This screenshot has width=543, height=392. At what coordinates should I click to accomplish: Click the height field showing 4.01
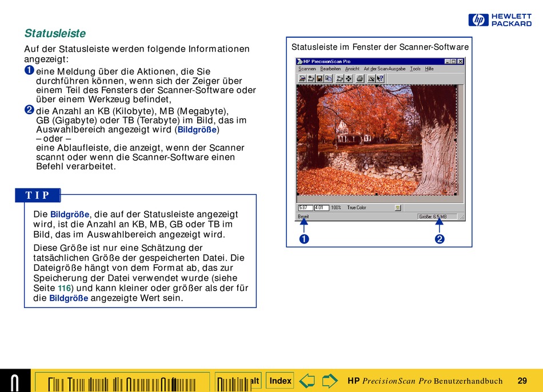(321, 208)
